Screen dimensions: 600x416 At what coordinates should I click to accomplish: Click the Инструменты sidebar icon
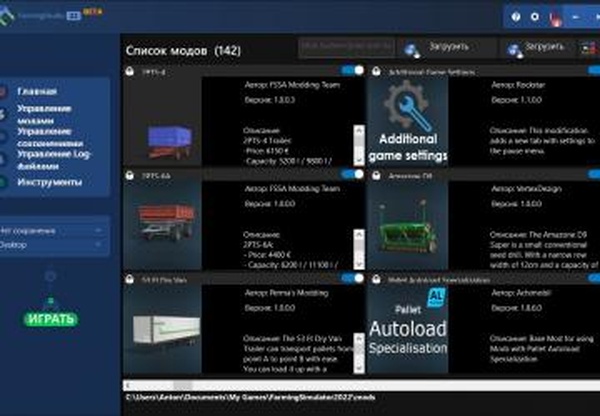(x=6, y=183)
